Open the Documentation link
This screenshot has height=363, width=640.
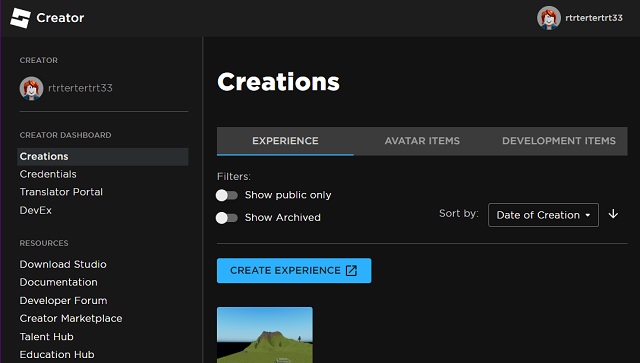tap(58, 282)
